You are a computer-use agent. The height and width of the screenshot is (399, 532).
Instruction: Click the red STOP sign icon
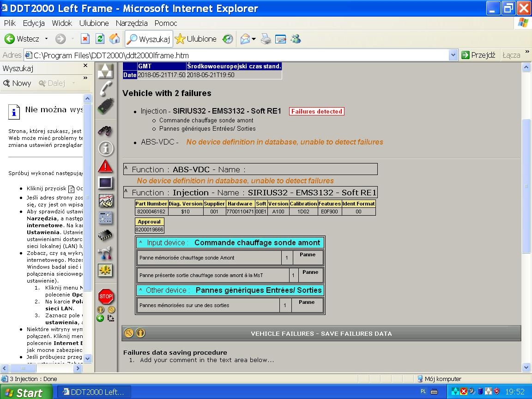point(106,296)
